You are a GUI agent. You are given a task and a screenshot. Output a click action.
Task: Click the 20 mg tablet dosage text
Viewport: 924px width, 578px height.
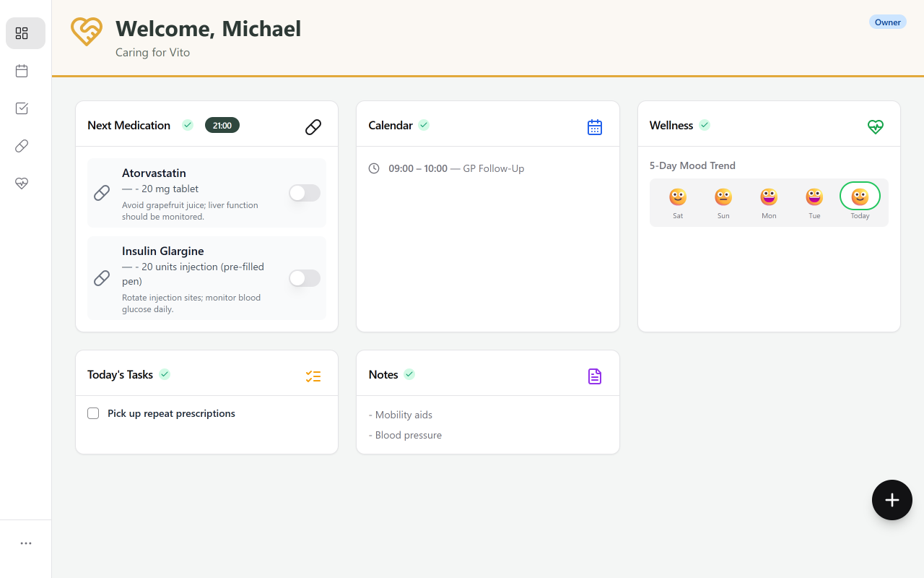click(170, 189)
